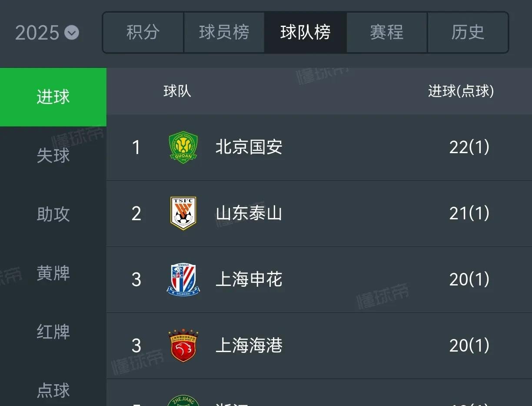532x406 pixels.
Task: Open the 山东泰山 team name link
Action: pos(249,213)
